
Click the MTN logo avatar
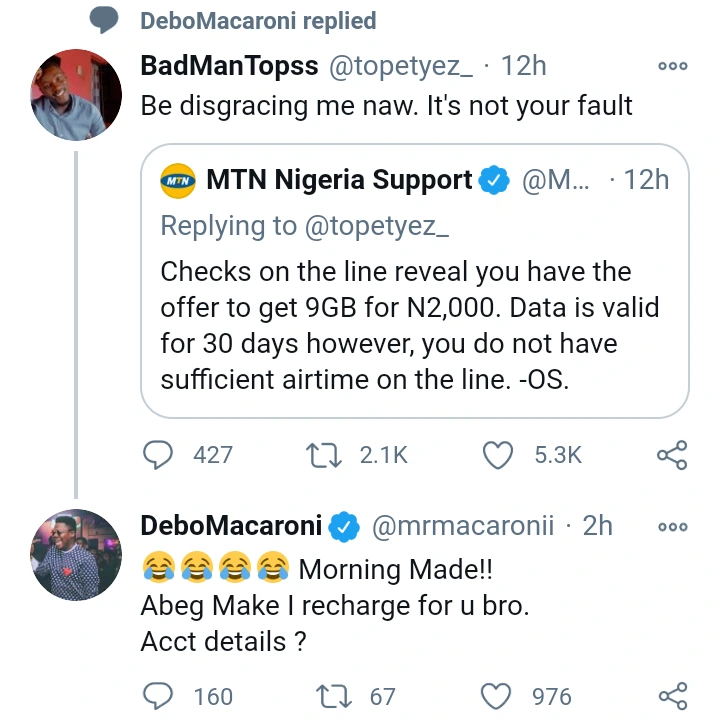[x=178, y=181]
